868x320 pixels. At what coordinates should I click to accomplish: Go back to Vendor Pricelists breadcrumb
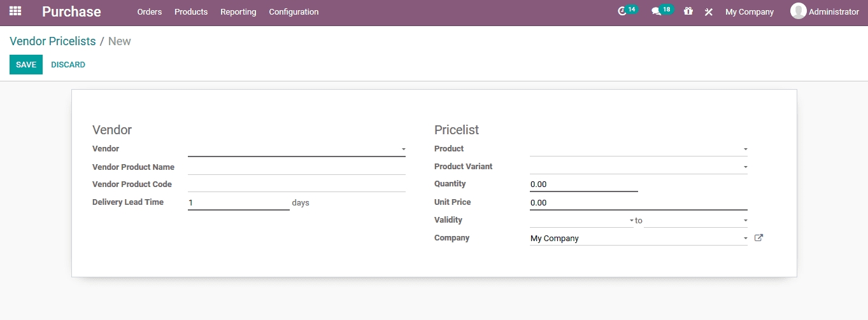point(52,41)
